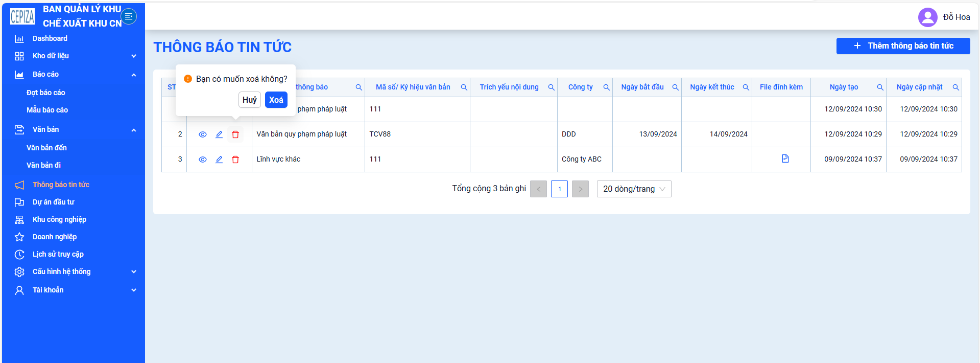Image resolution: width=980 pixels, height=363 pixels.
Task: Go to next page arrow
Action: (x=580, y=189)
